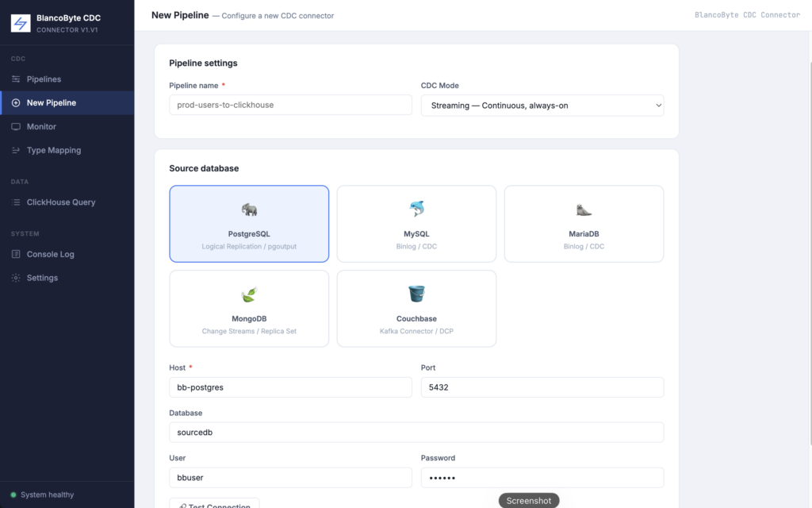Image resolution: width=812 pixels, height=508 pixels.
Task: Click the Settings gear icon in sidebar
Action: click(16, 278)
